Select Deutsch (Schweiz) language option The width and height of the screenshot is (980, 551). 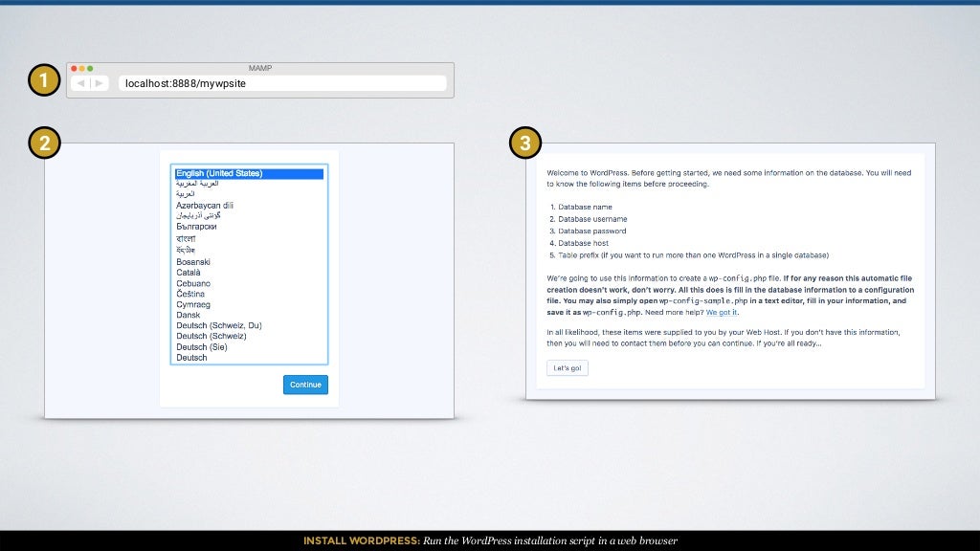point(212,336)
